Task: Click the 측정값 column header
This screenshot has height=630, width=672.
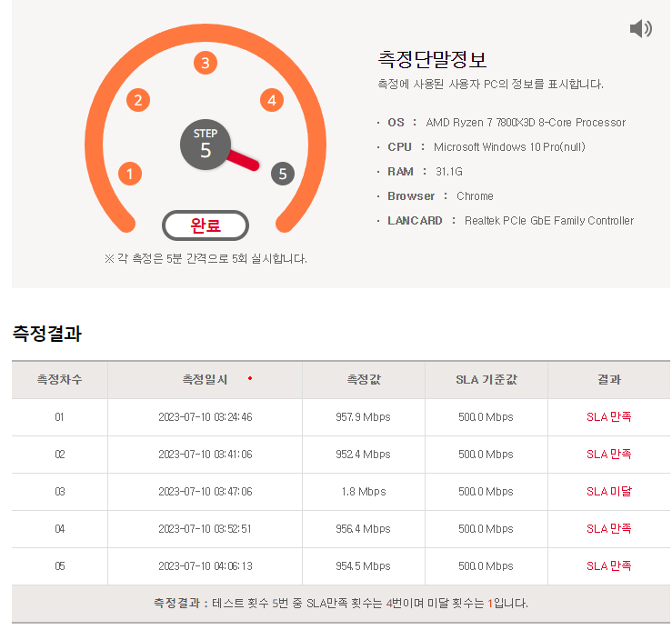Action: [362, 380]
